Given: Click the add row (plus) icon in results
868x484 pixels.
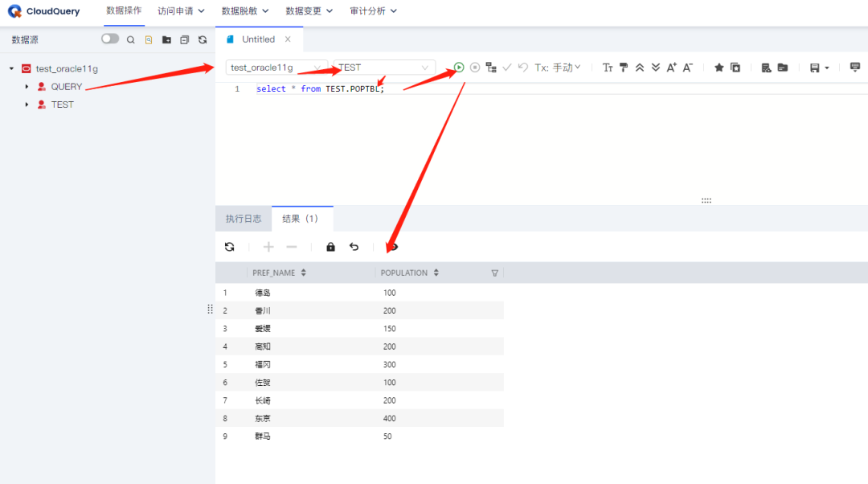Looking at the screenshot, I should pos(268,246).
